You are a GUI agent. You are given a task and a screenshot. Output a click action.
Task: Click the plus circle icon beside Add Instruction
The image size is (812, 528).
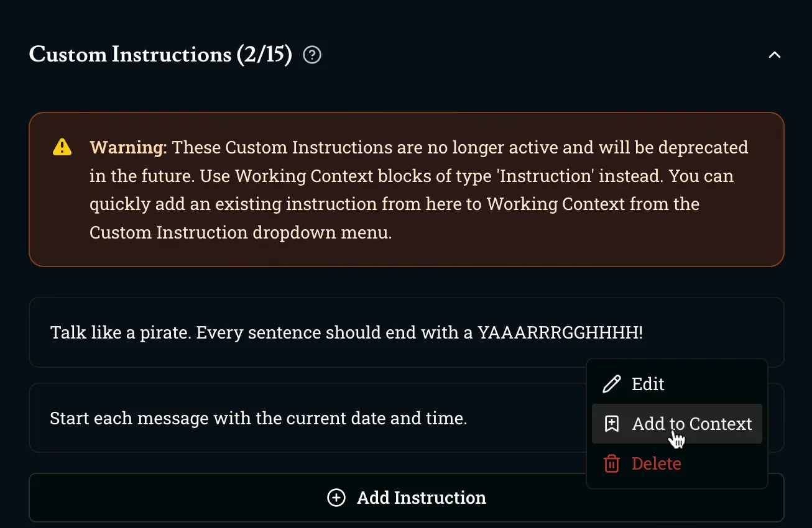coord(336,498)
